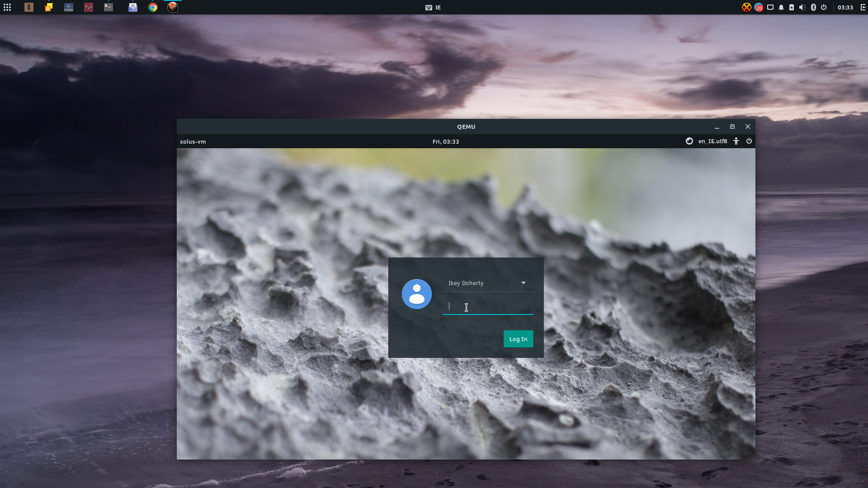Open the tray icon with badge 20
This screenshot has width=868, height=488.
[x=759, y=7]
